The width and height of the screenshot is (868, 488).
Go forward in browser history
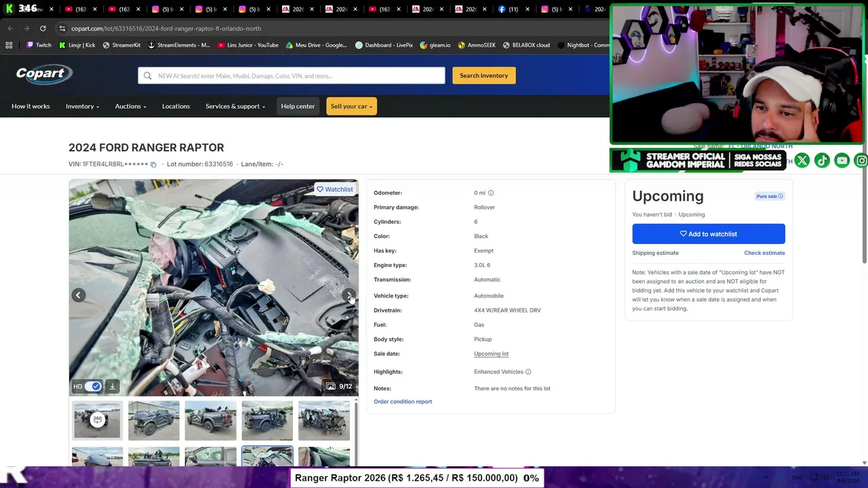[26, 28]
